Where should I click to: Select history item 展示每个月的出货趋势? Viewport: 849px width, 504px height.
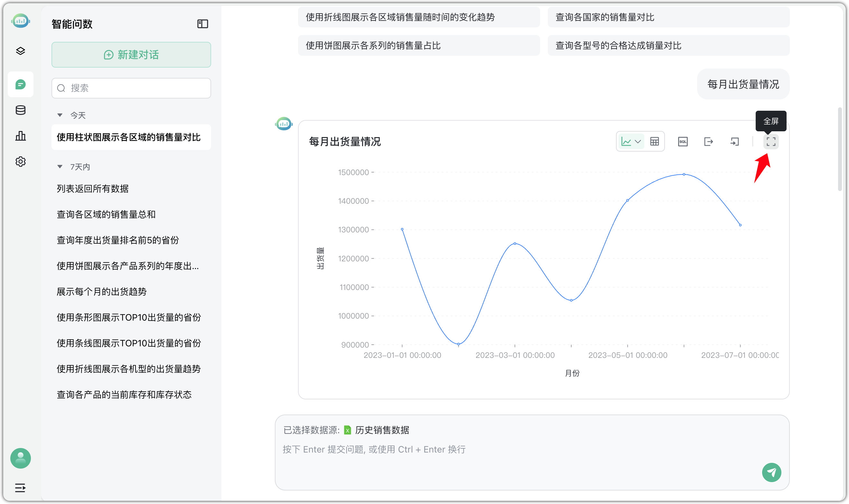pos(102,292)
